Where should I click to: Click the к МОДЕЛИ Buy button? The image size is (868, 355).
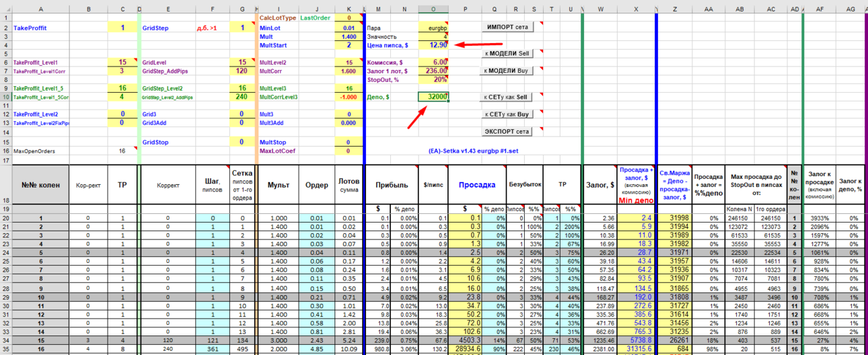point(508,71)
